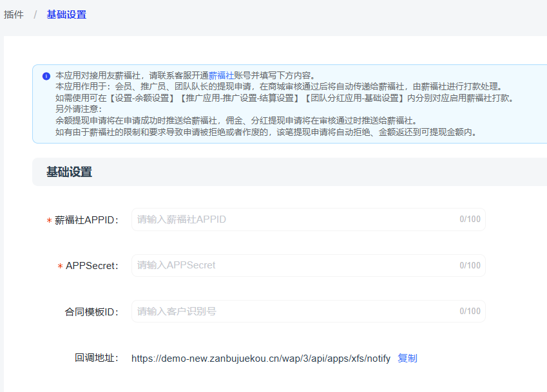547x392 pixels.
Task: Click the 薪福社APPID field label
Action: pos(87,220)
